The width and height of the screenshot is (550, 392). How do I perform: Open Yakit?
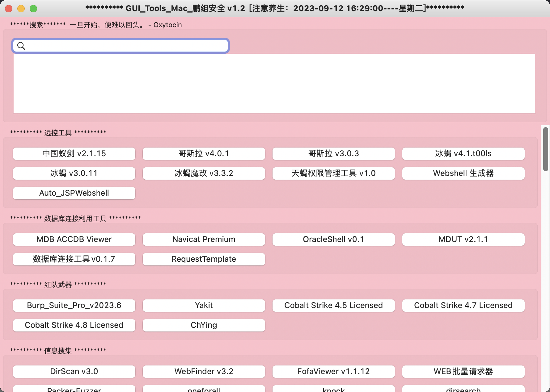point(204,306)
